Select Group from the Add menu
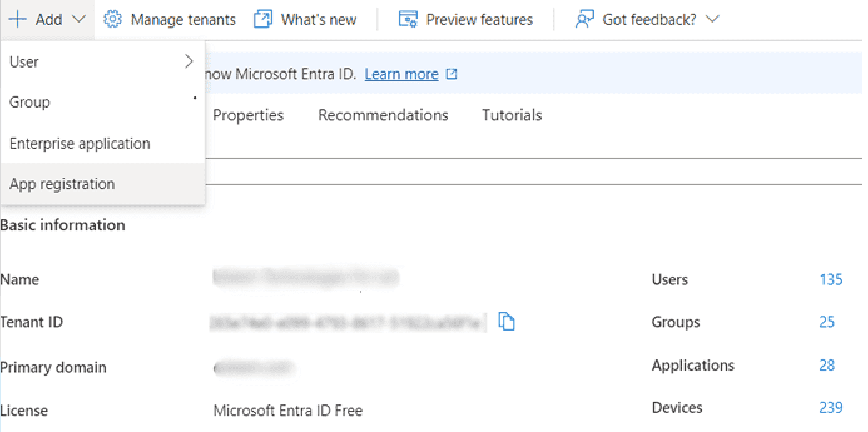The image size is (868, 432). point(30,103)
